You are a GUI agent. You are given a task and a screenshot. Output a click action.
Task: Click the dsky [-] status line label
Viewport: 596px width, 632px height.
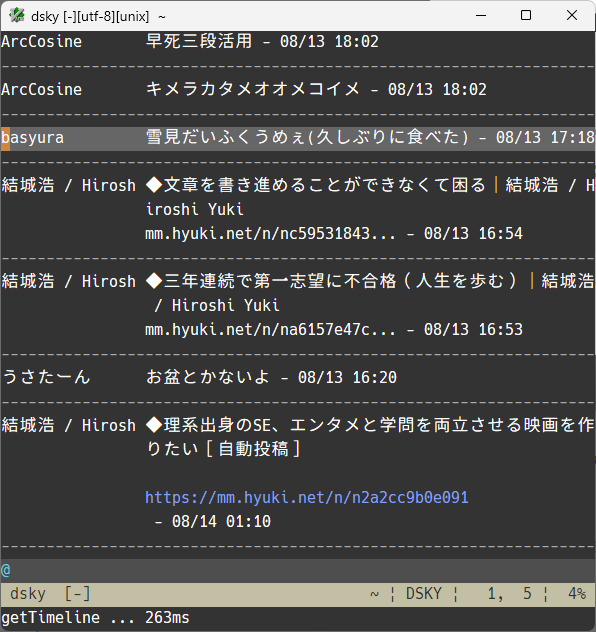pyautogui.click(x=50, y=594)
